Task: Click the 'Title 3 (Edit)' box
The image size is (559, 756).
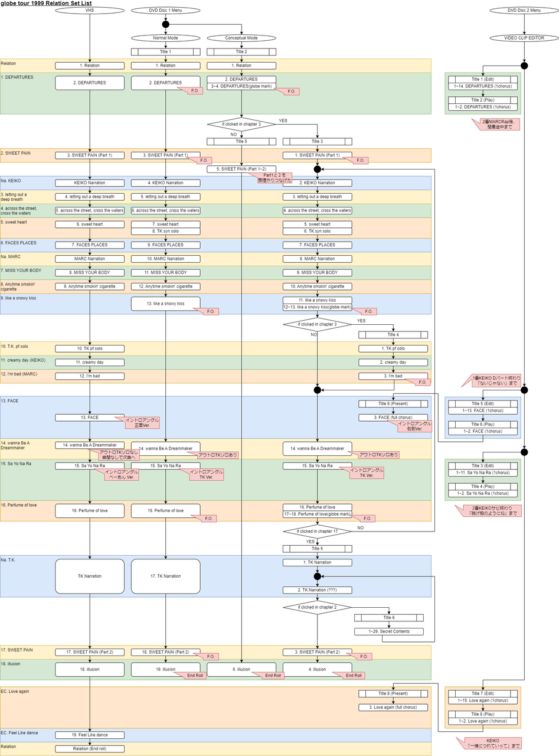Action: coord(483,466)
